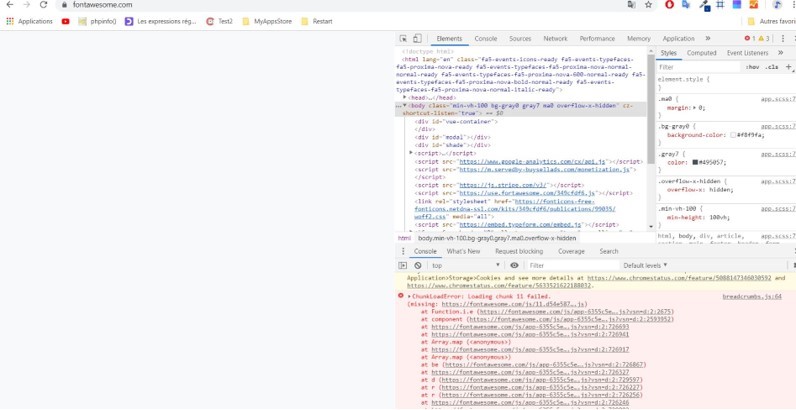Switch to the Memory tab
The image size is (796, 410).
pyautogui.click(x=639, y=39)
